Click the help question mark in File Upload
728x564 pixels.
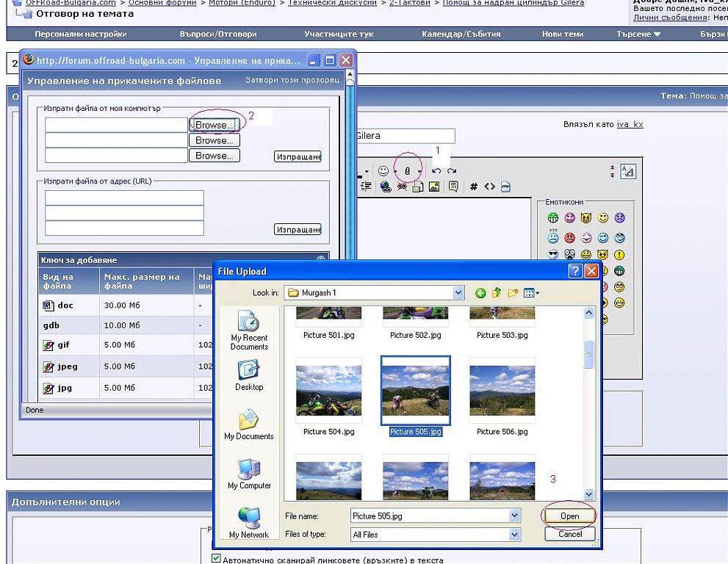coord(575,271)
